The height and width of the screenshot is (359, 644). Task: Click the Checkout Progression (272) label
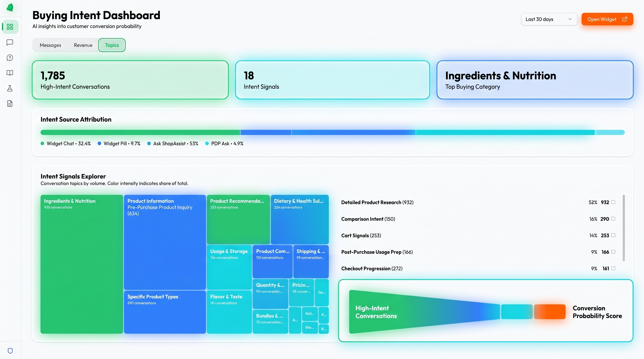372,269
